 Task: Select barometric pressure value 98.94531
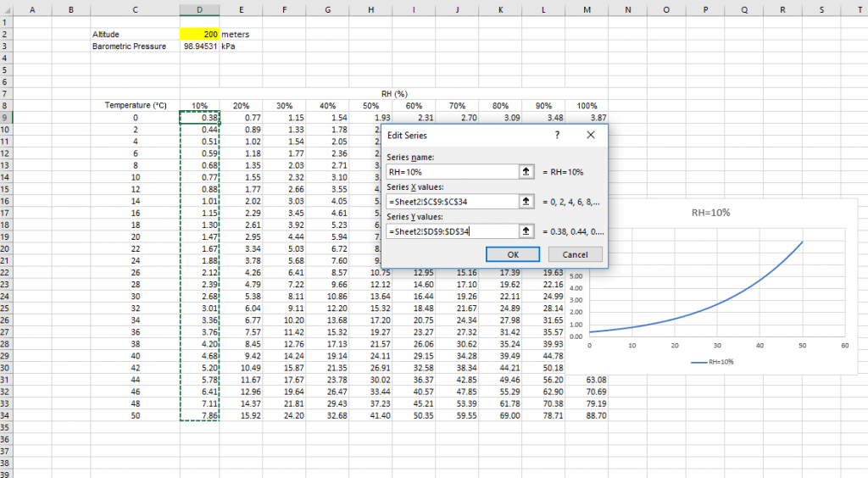point(199,47)
